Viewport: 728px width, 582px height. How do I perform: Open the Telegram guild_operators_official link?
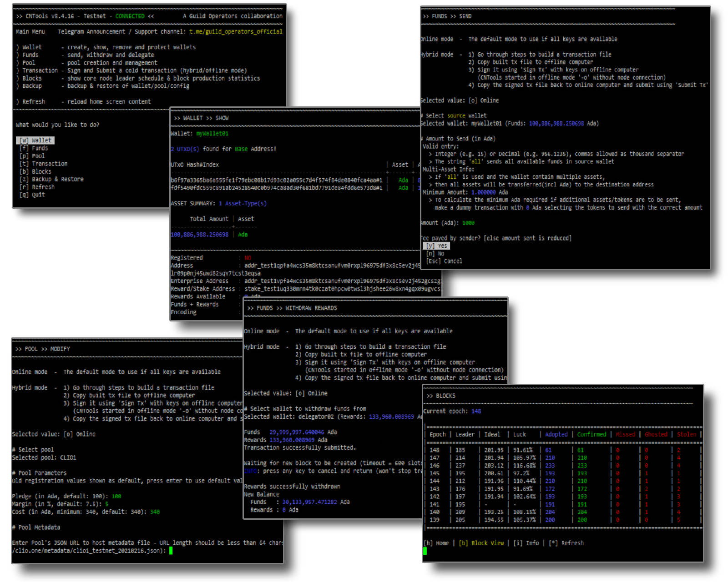pos(236,32)
